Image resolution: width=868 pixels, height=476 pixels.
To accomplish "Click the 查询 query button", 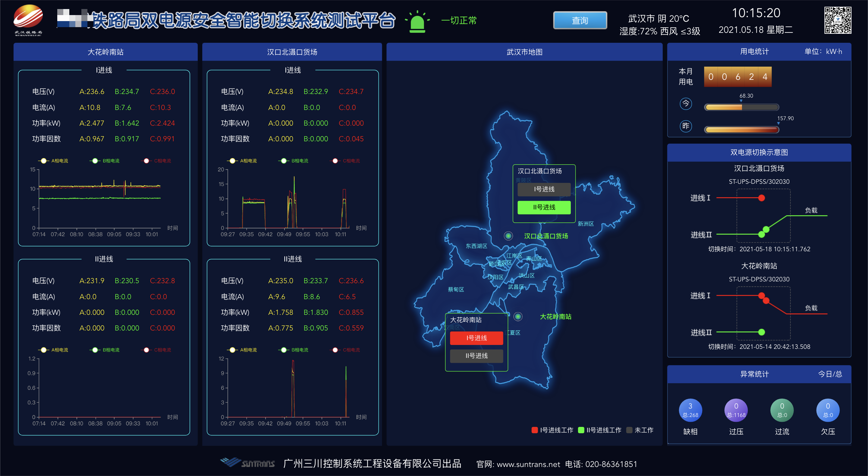I will click(580, 20).
